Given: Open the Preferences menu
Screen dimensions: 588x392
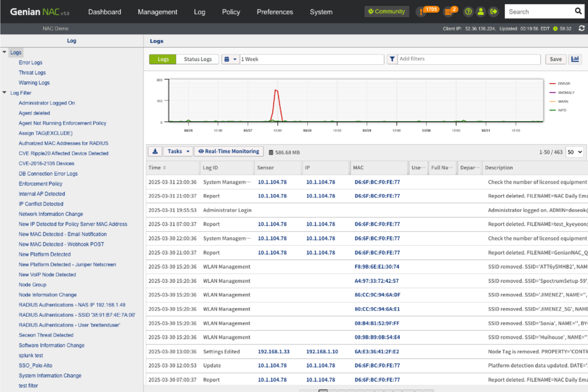Looking at the screenshot, I should pos(274,12).
